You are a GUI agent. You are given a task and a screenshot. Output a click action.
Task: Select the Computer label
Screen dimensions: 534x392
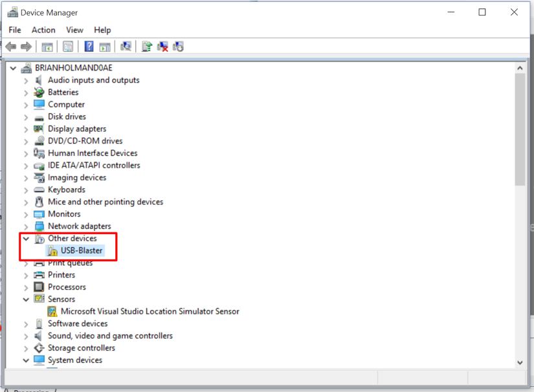pyautogui.click(x=66, y=104)
